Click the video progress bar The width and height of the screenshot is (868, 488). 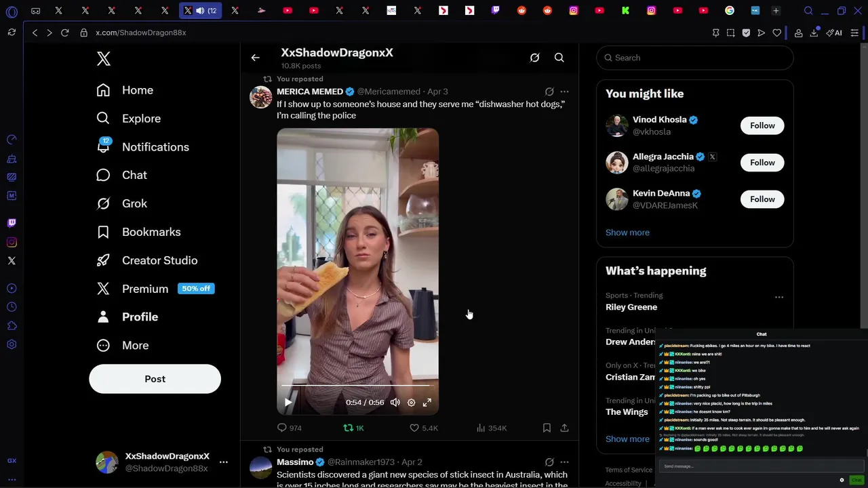tap(357, 385)
